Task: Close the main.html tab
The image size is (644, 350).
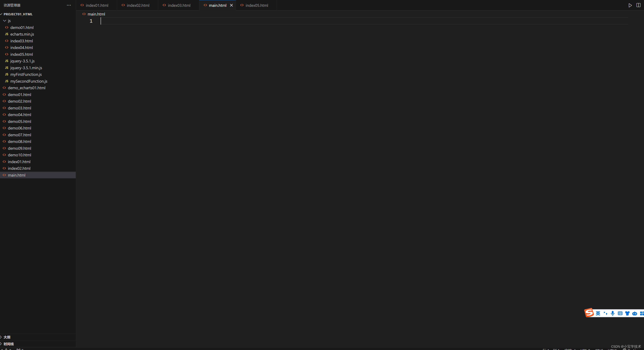Action: pyautogui.click(x=231, y=5)
